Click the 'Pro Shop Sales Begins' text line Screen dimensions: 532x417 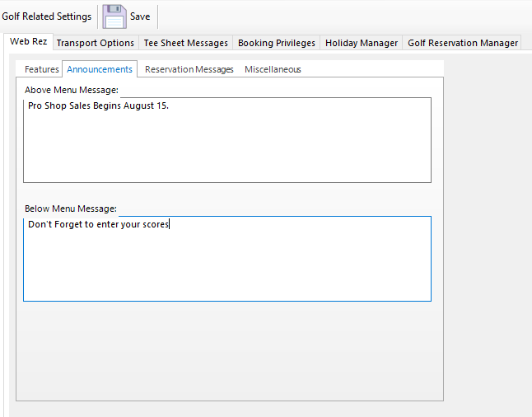98,106
